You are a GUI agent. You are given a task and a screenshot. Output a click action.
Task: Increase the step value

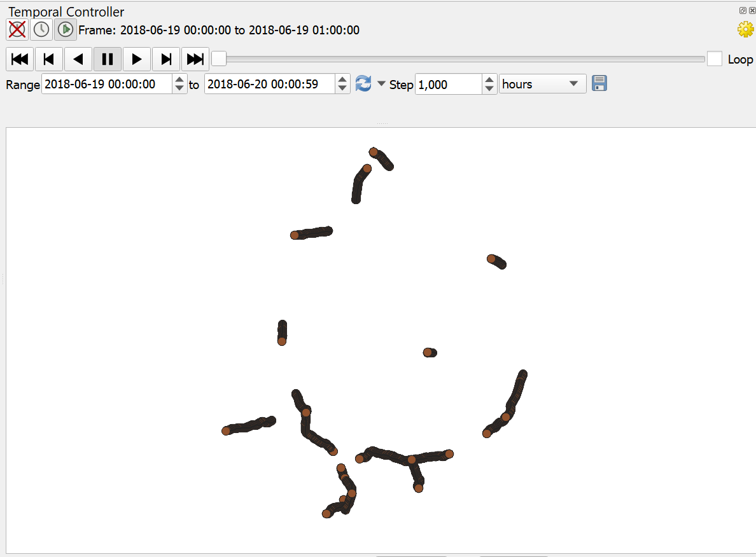pos(489,79)
